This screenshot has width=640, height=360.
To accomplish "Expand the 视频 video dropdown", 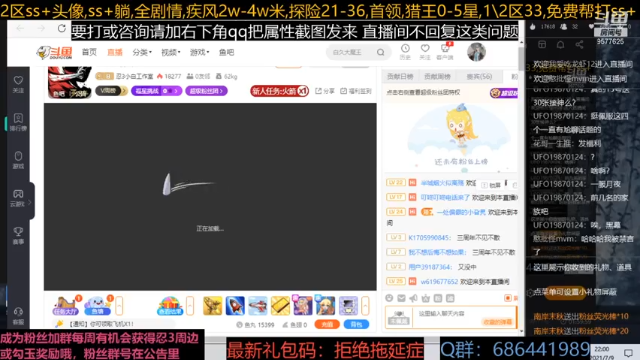I will click(x=170, y=52).
